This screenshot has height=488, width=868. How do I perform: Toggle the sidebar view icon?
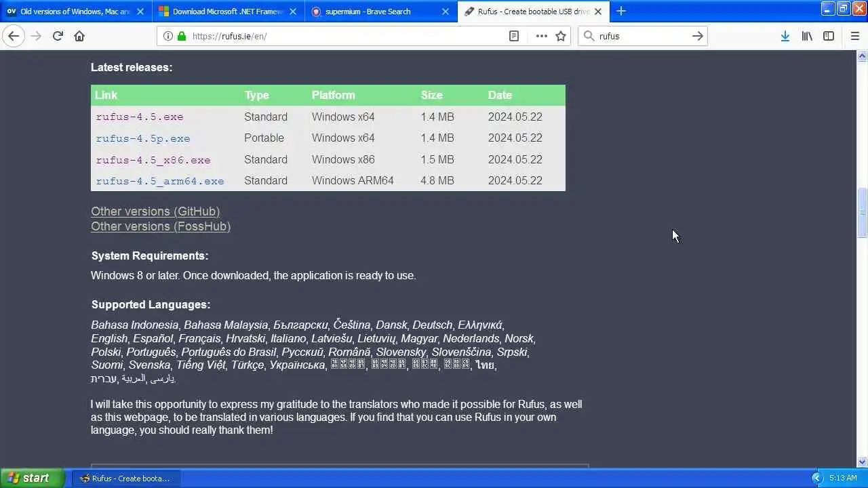[829, 36]
